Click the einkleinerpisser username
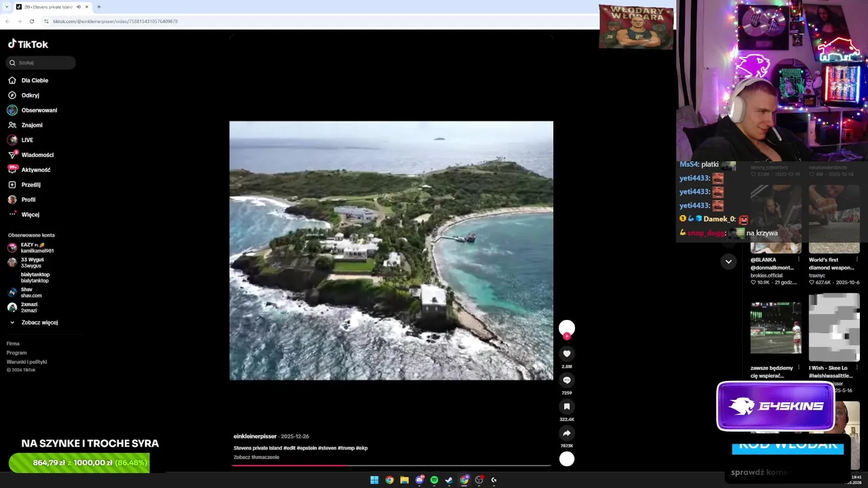The image size is (868, 488). (x=255, y=436)
